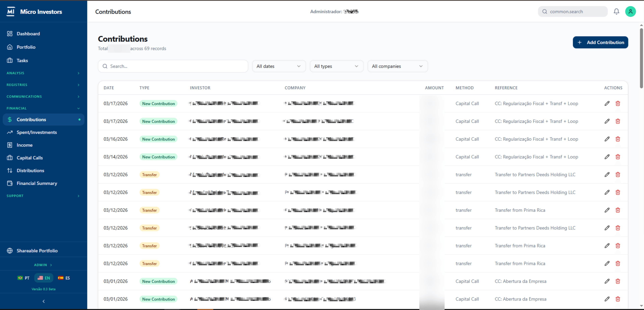Click the Micro Investors logo
Viewport: 644px width, 310px height.
11,12
